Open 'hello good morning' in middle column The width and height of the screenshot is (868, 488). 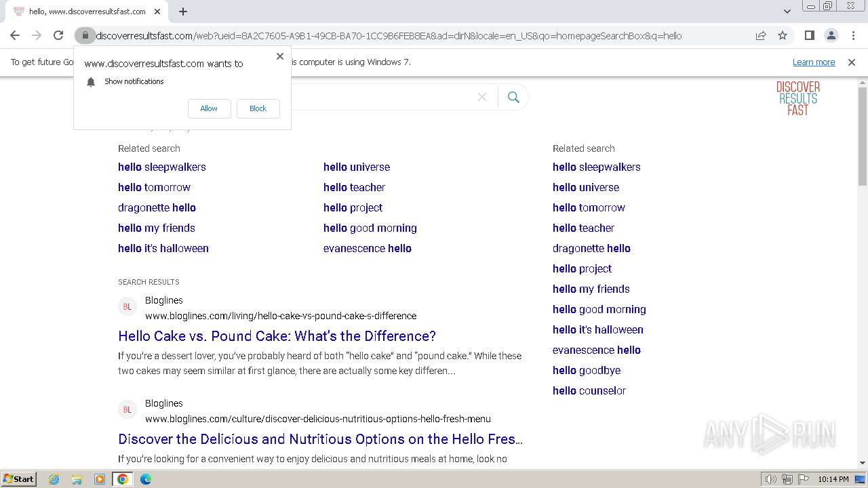370,228
